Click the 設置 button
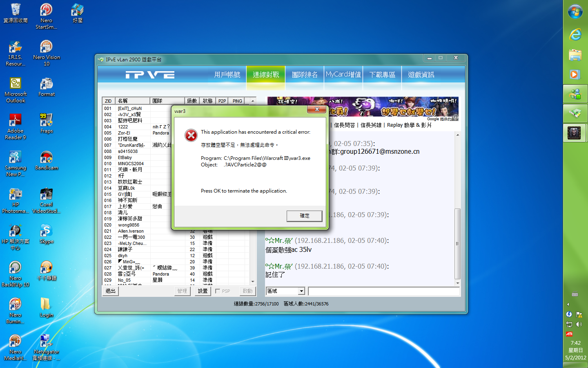588x368 pixels. click(x=203, y=291)
